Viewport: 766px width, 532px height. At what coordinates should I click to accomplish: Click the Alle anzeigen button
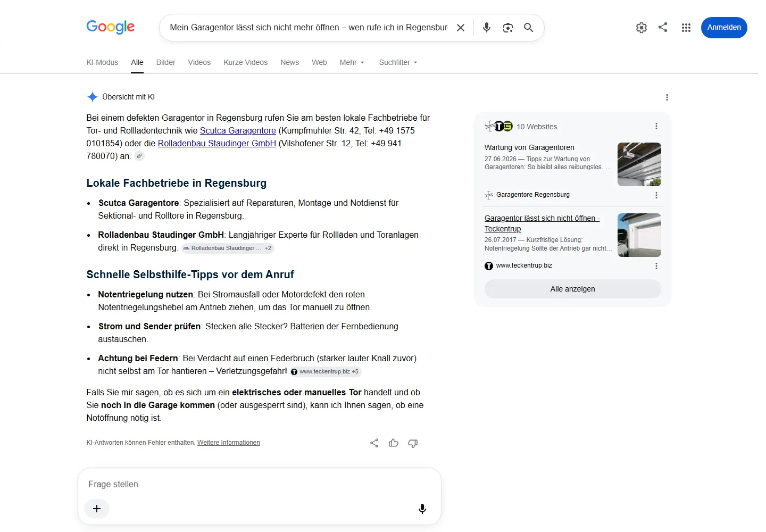click(x=573, y=289)
